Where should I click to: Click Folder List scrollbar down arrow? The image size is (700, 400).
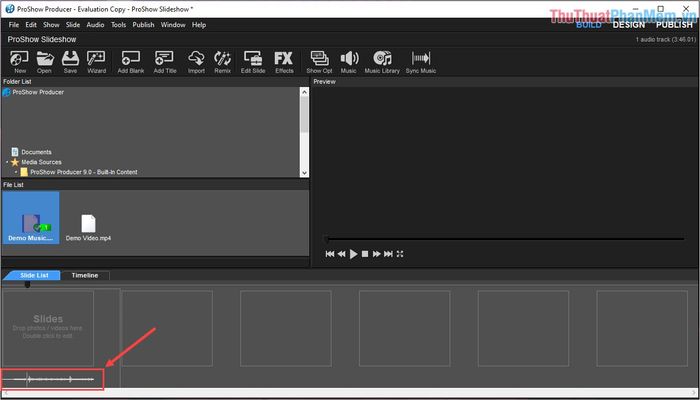pos(304,173)
